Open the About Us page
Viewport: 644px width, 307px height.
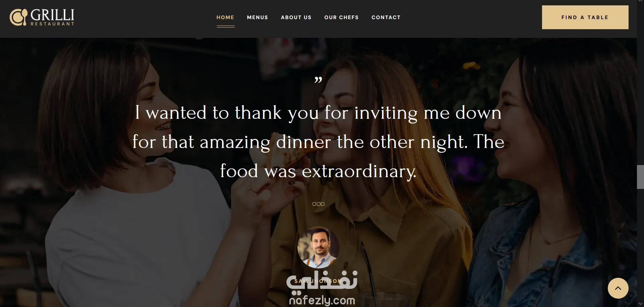tap(296, 17)
